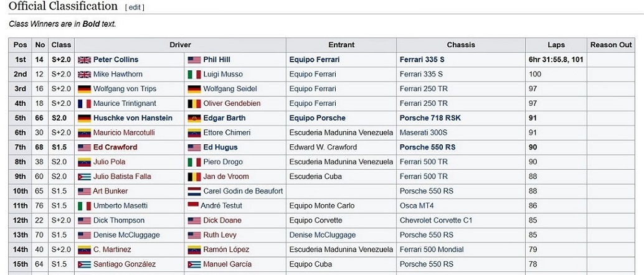Viewport: 644px width, 275px height.
Task: Click Belgian flag next to Oliver Gendebien
Action: (x=194, y=103)
